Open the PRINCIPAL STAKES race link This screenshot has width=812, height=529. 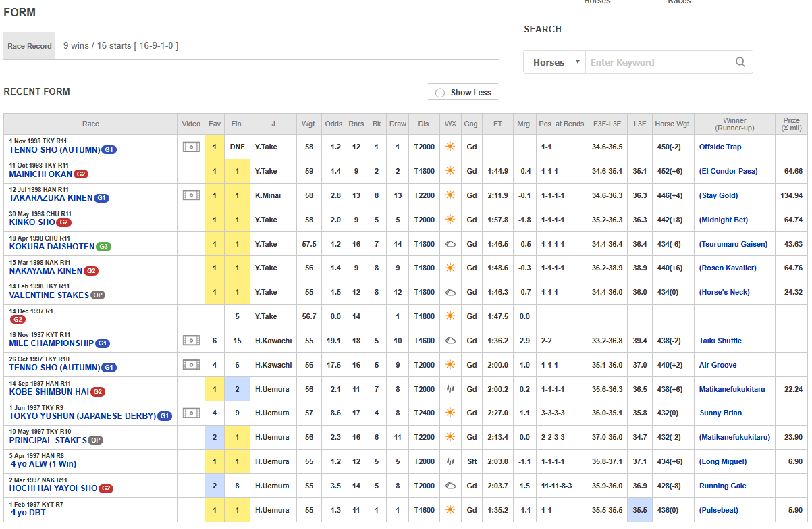[48, 440]
